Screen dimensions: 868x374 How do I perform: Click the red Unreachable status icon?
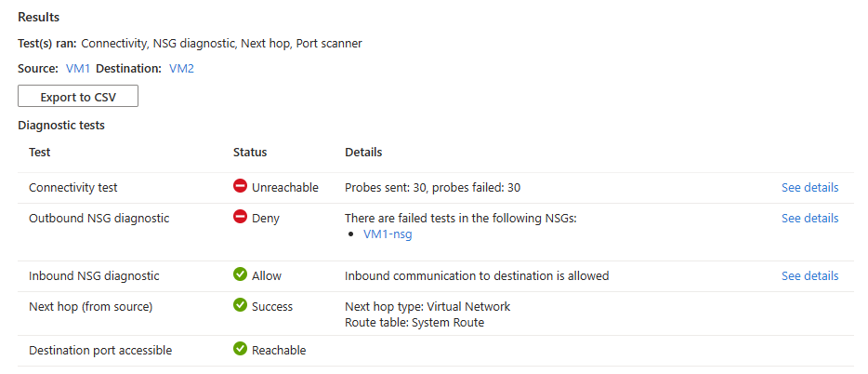tap(241, 187)
